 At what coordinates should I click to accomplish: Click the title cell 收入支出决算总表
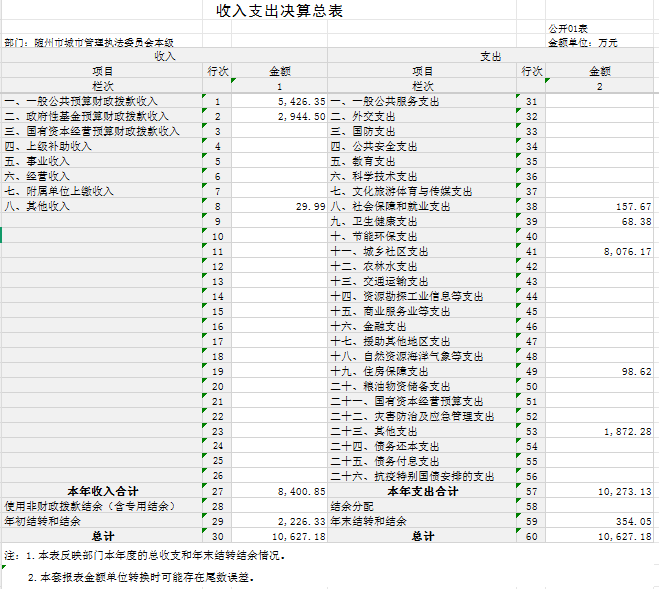coord(279,12)
